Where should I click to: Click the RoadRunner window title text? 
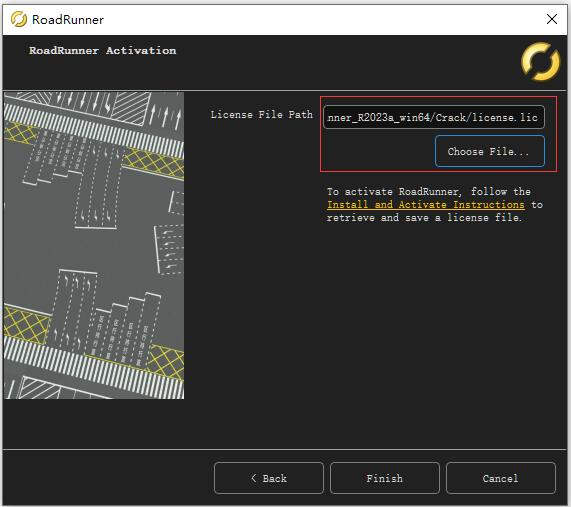(x=68, y=19)
